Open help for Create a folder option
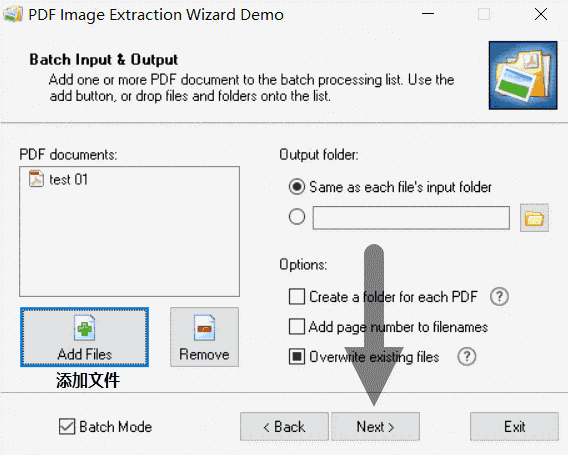This screenshot has width=568, height=455. 499,297
